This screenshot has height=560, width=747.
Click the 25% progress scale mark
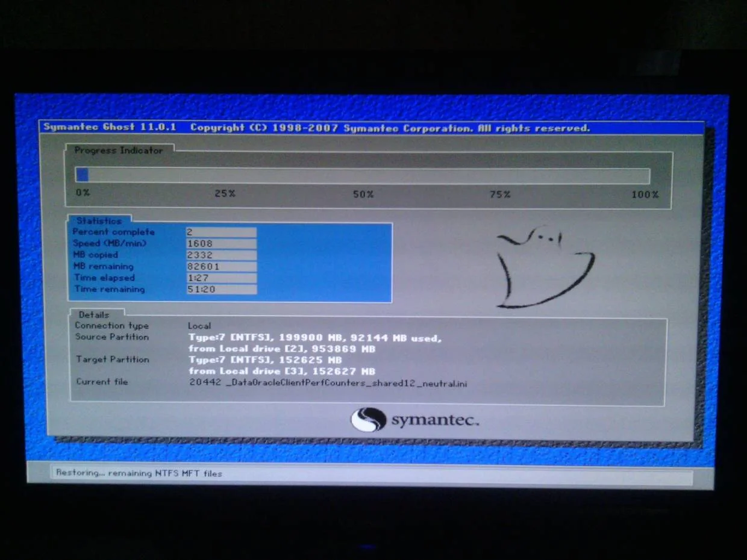pyautogui.click(x=225, y=194)
